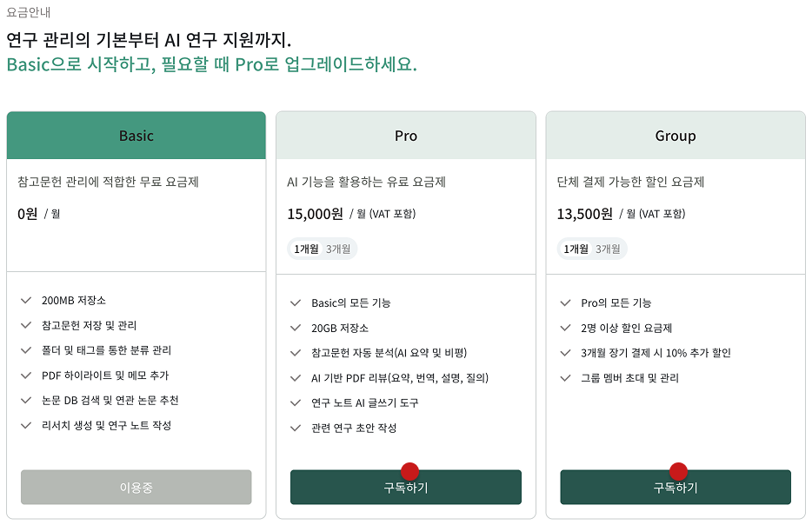Screen dimensions: 812x525
Task: Click checkmark beside 그룹 멤버 초대 및 관리
Action: 565,378
